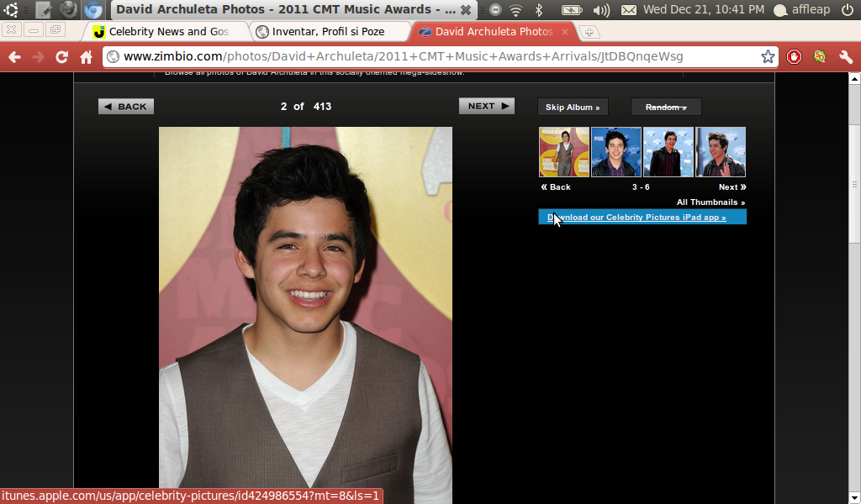Open the battery status indicator
Screen dimensions: 861x504
coord(572,10)
